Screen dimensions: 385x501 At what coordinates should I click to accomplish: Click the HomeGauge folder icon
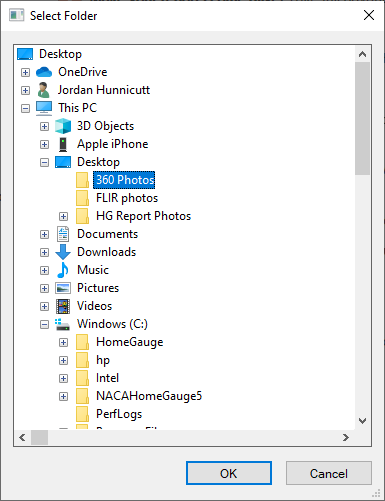pyautogui.click(x=82, y=342)
